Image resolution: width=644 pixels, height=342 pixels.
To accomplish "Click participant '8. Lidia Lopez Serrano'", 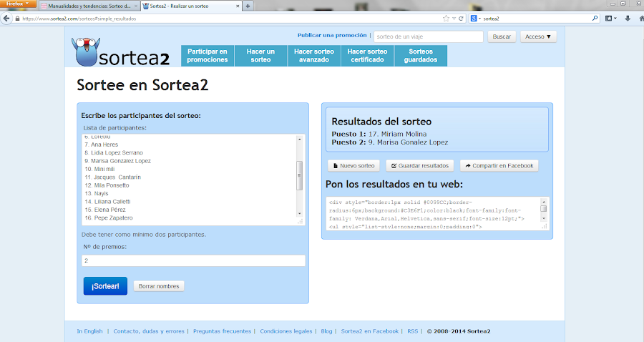I will point(114,152).
